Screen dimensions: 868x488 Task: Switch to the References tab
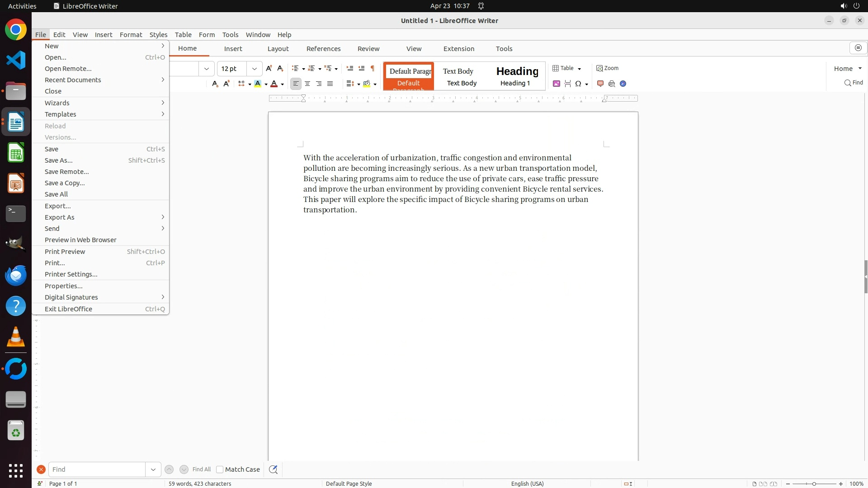(323, 49)
